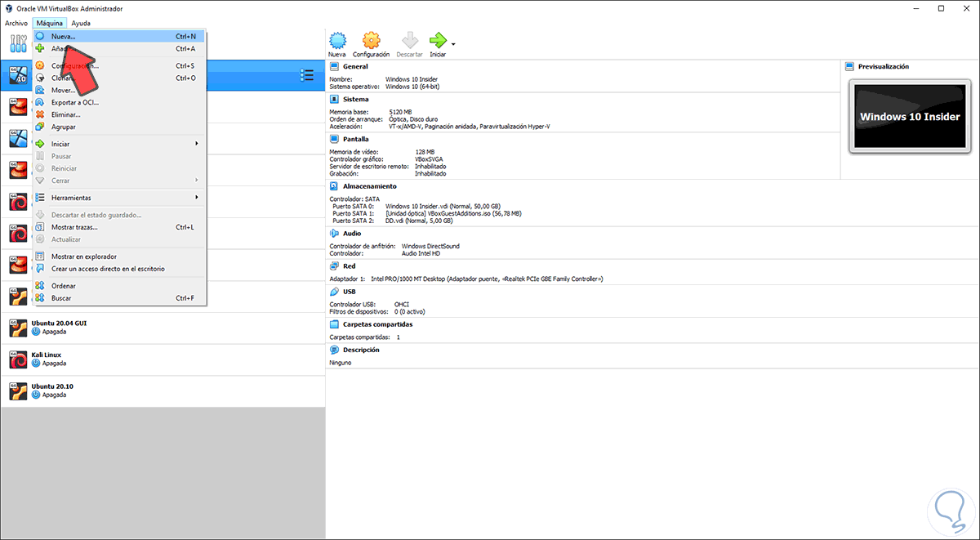Open the Iniciar toolbar dropdown arrow

[453, 44]
